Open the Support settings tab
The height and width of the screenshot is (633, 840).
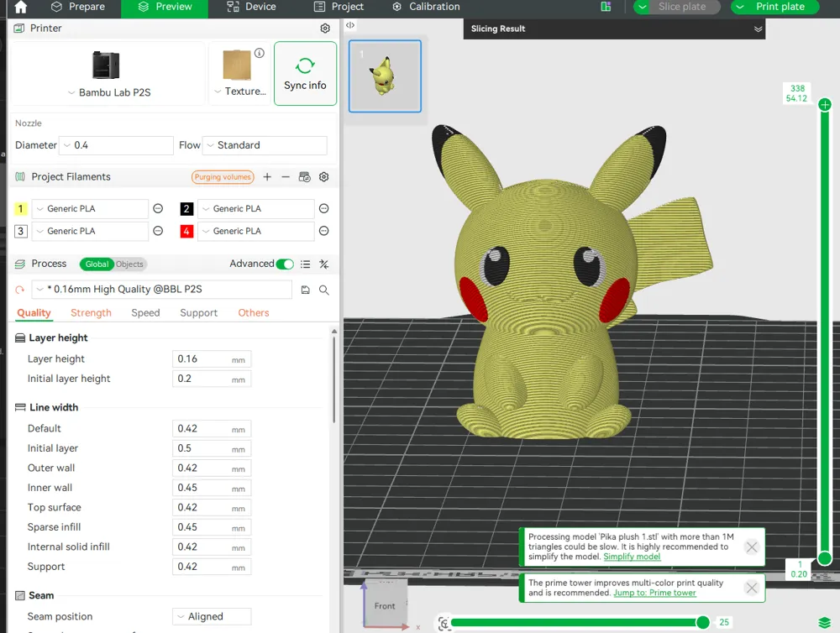point(199,313)
